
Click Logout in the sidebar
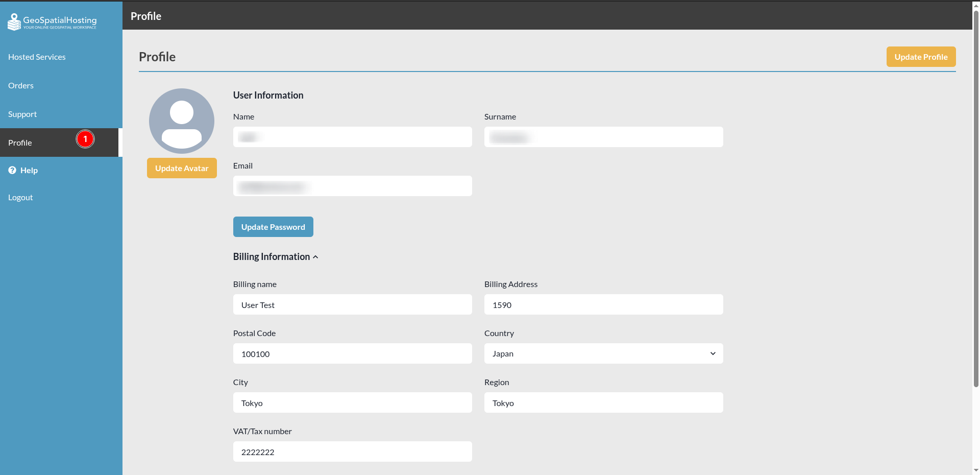[x=20, y=197]
